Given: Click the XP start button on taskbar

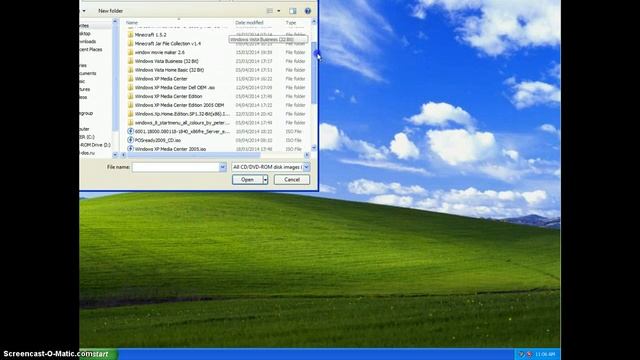Looking at the screenshot, I should click(x=98, y=354).
